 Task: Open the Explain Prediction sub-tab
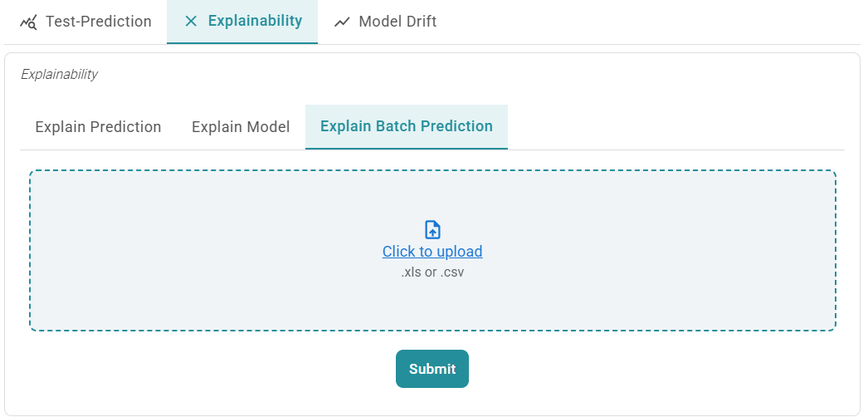[98, 127]
